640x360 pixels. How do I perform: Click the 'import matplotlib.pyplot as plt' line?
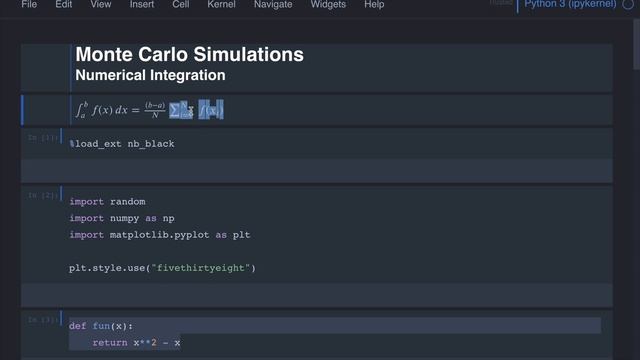click(x=160, y=235)
